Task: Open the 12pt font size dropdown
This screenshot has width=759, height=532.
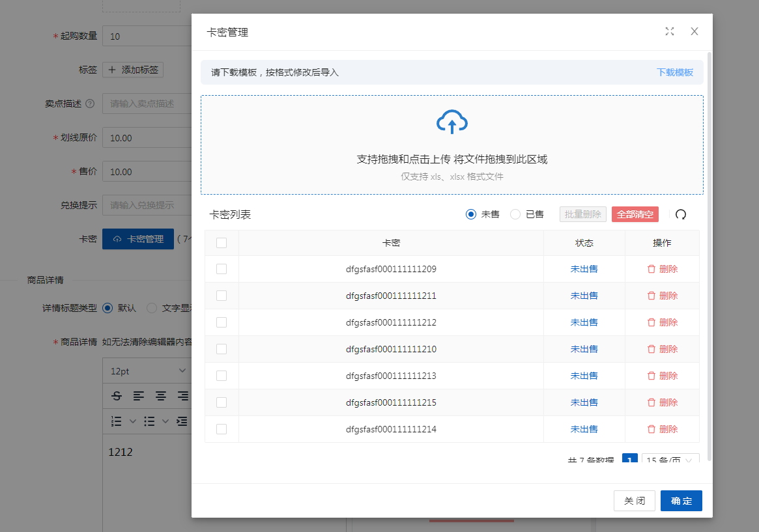Action: tap(147, 371)
